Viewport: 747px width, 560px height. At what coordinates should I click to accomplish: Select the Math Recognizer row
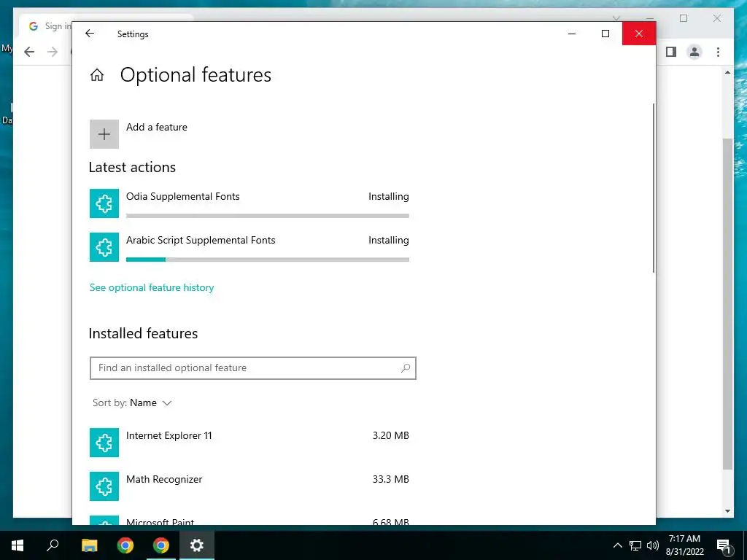249,486
